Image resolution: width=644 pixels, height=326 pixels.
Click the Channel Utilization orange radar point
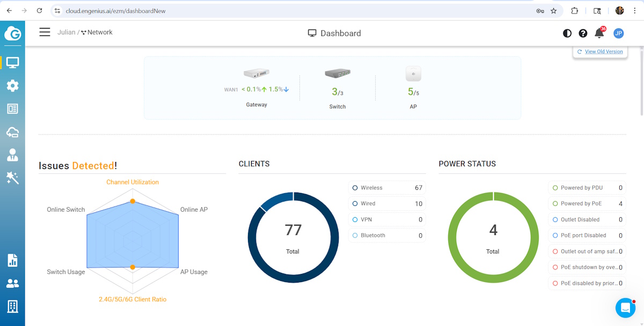point(133,202)
